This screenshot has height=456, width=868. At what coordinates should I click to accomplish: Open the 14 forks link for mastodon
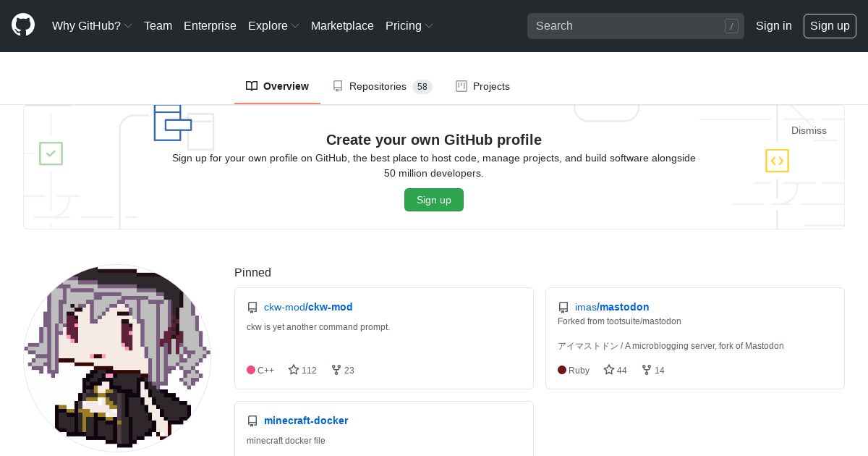[653, 370]
